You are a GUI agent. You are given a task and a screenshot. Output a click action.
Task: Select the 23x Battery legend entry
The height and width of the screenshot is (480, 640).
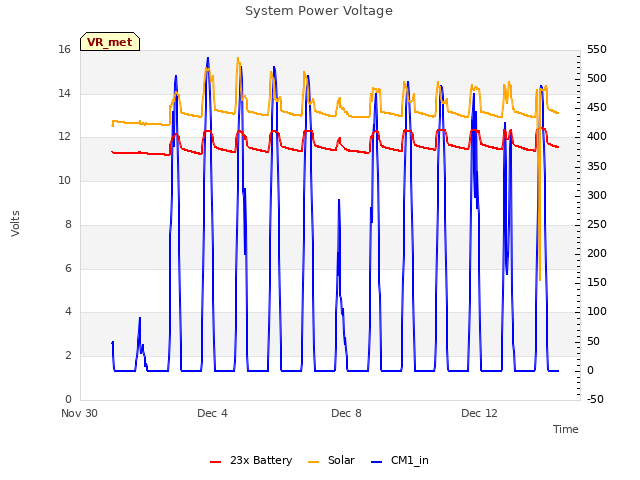(251, 460)
